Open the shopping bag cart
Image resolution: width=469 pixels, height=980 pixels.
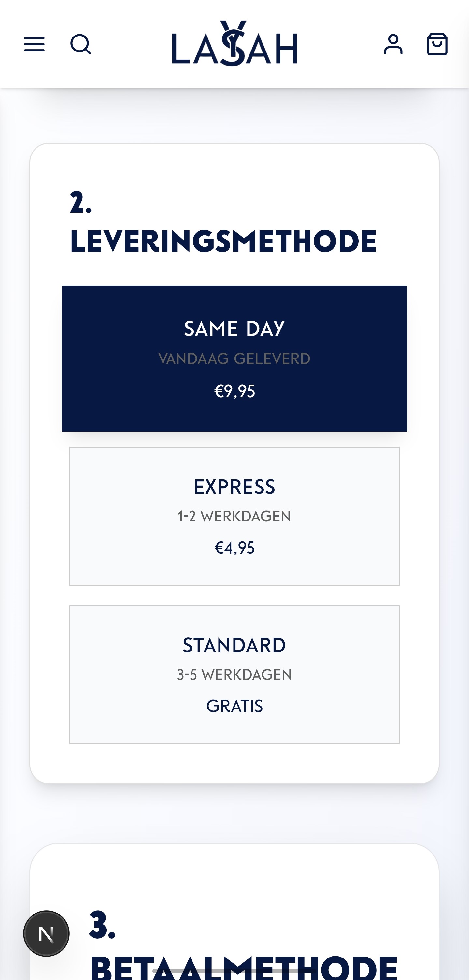pyautogui.click(x=437, y=44)
